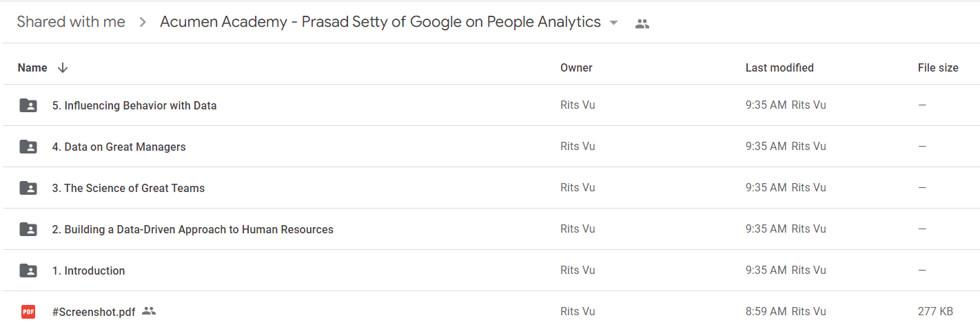Screen dimensions: 980x329
Task: Click the shared people icon beside #Screenshot.pdf
Action: point(149,311)
